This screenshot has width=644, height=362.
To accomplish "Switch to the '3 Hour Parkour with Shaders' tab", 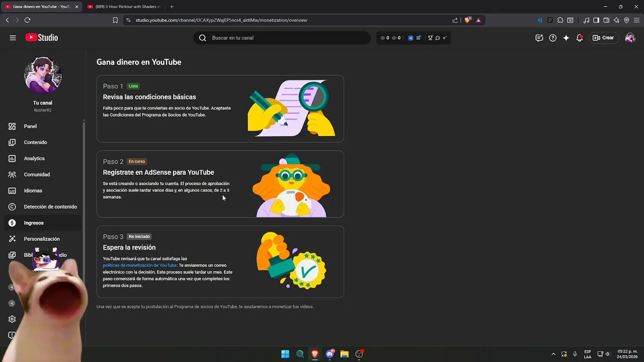I will point(123,7).
